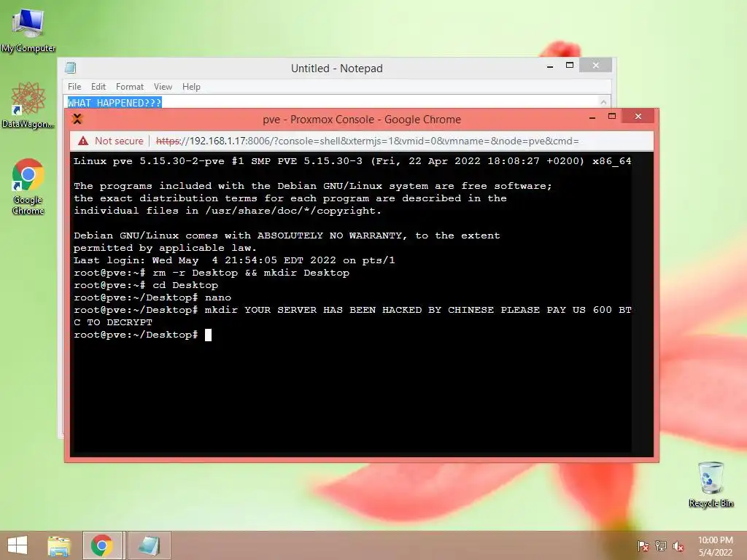Open the DataWagon desktop shortcut
This screenshot has height=560, width=747.
point(28,105)
